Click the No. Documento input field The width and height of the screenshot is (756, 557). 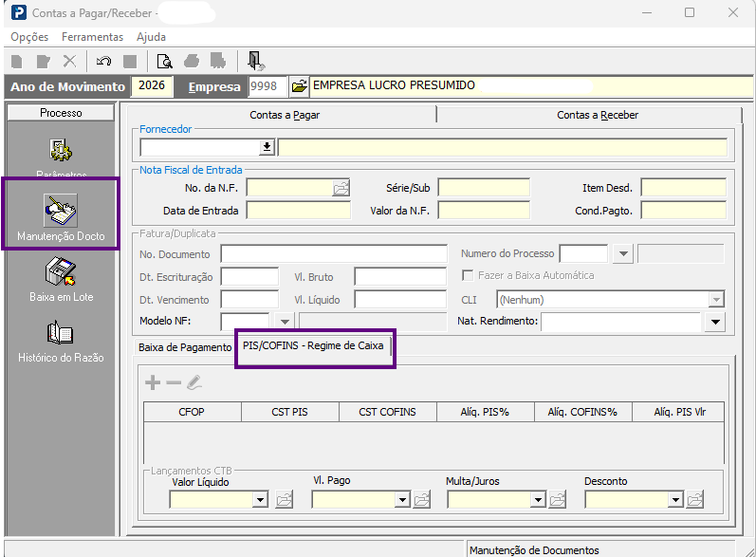[334, 253]
